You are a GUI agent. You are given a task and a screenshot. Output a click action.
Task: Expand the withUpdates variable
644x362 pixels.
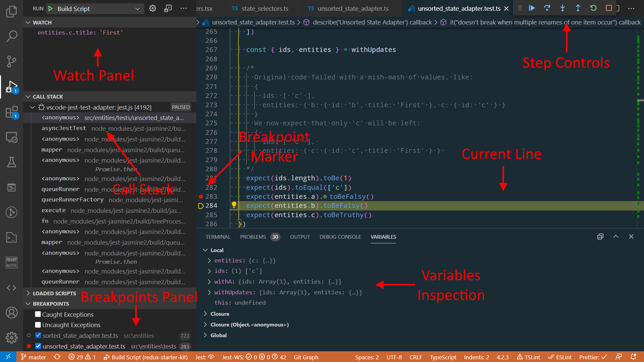[209, 292]
